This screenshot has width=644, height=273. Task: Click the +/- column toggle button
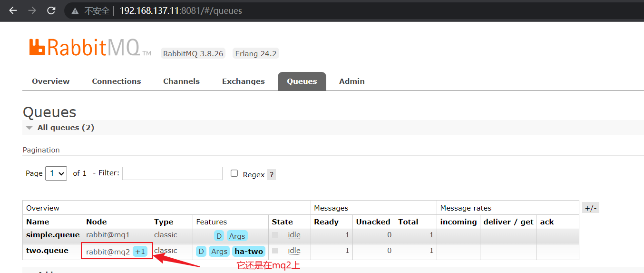(x=591, y=208)
